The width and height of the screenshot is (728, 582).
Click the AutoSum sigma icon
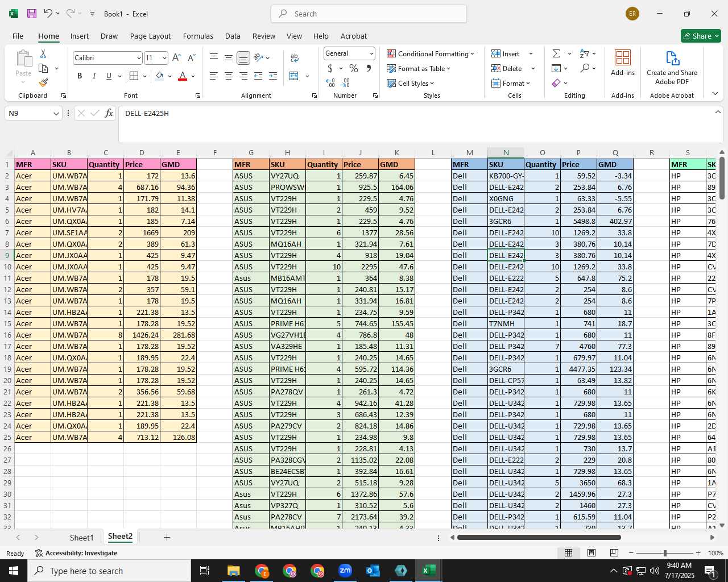click(x=556, y=53)
